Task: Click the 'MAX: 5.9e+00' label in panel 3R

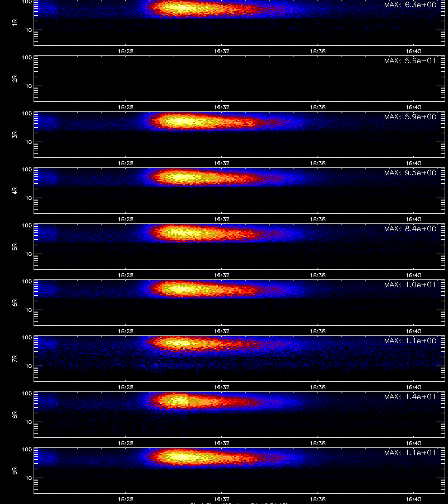Action: click(x=410, y=116)
